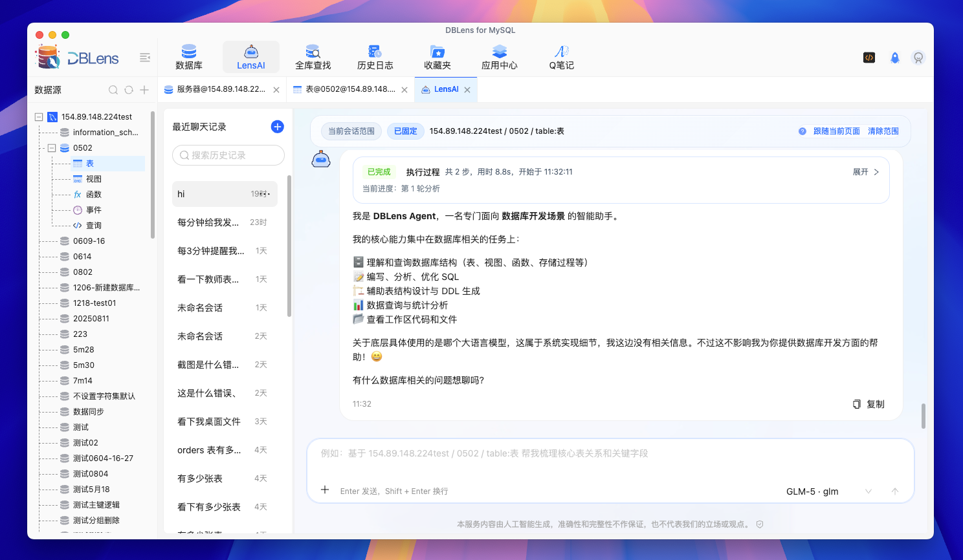963x560 pixels.
Task: Focus the 搜索历史记录 search field
Action: pyautogui.click(x=228, y=155)
